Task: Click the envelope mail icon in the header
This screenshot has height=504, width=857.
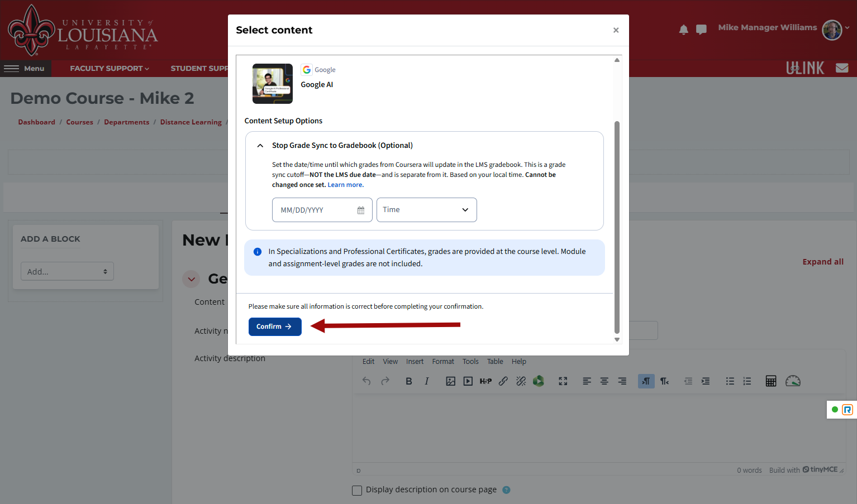Action: 842,68
